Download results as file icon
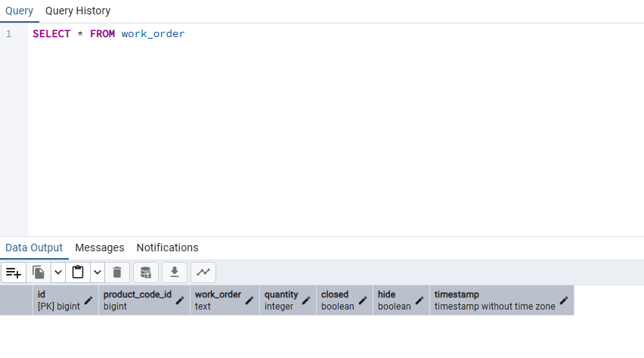This screenshot has height=358, width=644. [175, 272]
